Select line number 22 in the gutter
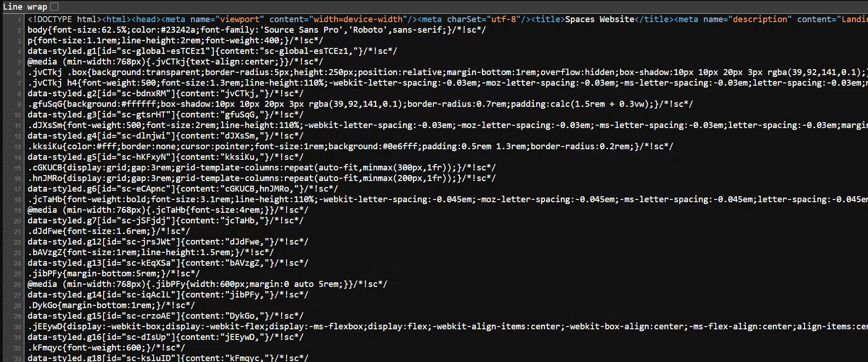Viewport: 868px width, 362px height. [x=17, y=242]
